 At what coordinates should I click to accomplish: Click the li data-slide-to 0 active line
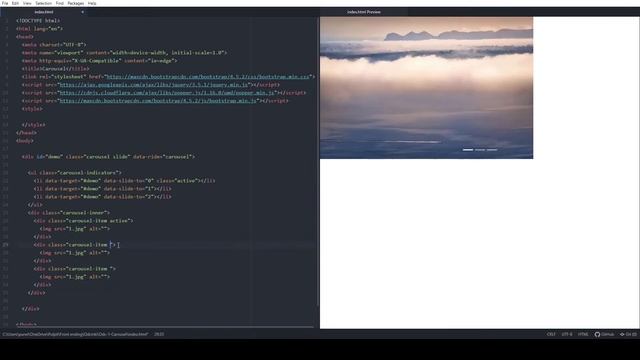[124, 181]
